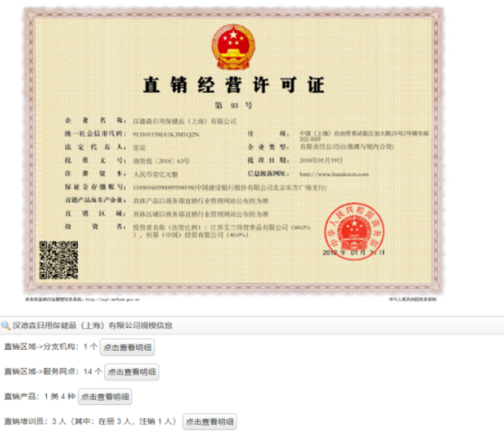
Task: Click the QR code on the certificate
Action: coord(59,259)
